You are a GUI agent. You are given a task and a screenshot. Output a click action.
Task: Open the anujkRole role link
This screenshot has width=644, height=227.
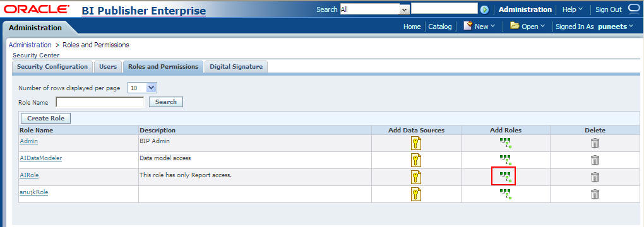coord(33,192)
